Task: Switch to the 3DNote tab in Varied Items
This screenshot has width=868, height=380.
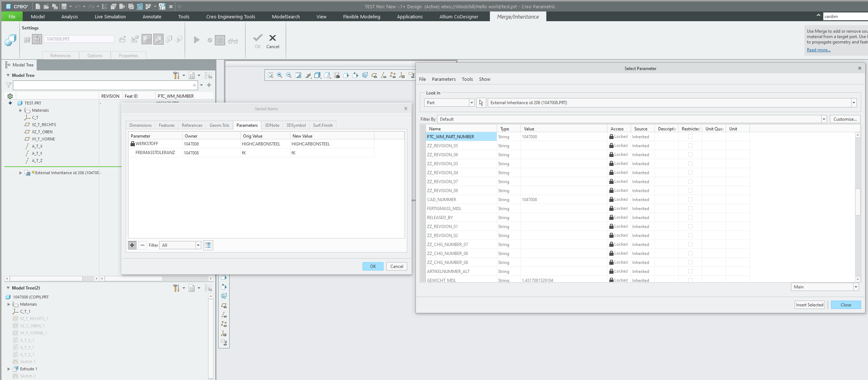Action: pos(272,125)
